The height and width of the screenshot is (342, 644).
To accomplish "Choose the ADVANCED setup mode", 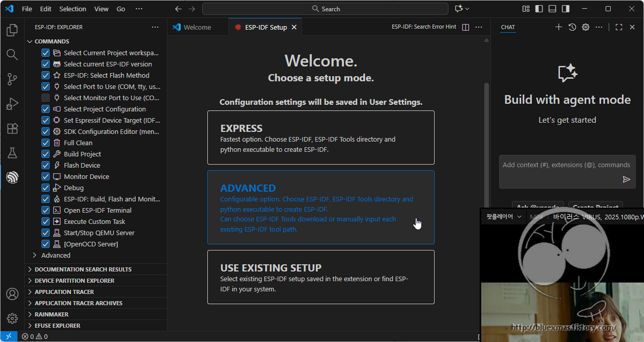I will (x=321, y=207).
